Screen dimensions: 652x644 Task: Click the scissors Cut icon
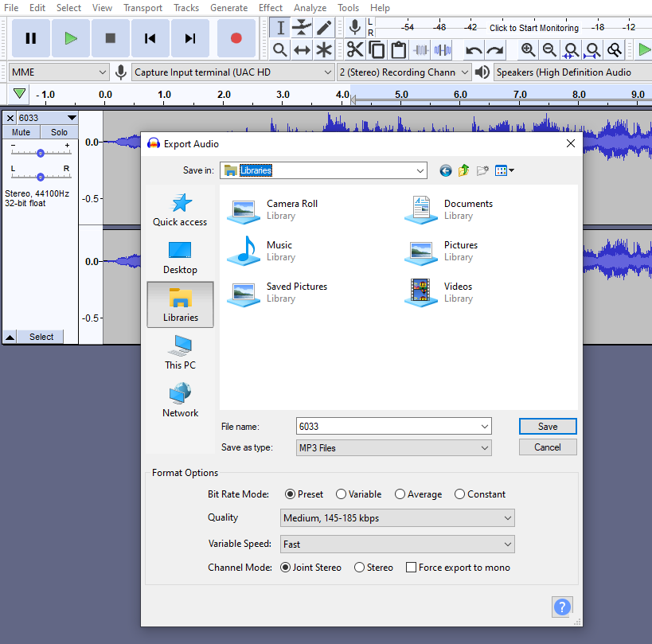click(x=355, y=49)
